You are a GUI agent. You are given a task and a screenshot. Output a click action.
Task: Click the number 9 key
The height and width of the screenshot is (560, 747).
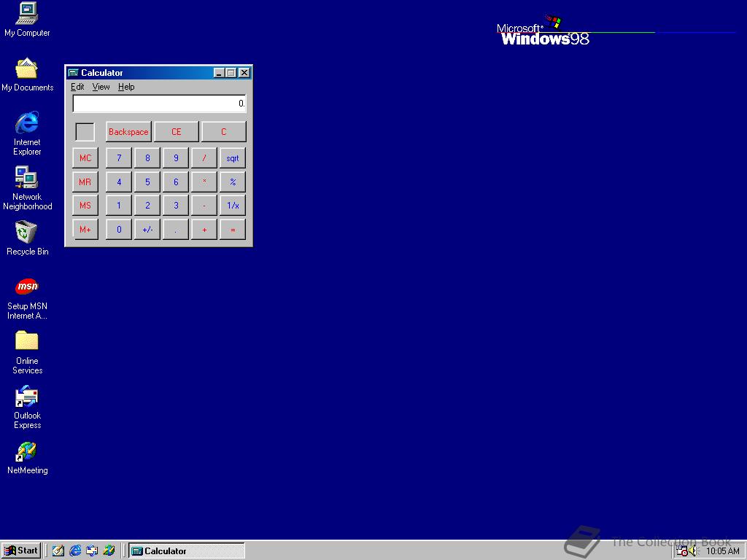tap(176, 158)
